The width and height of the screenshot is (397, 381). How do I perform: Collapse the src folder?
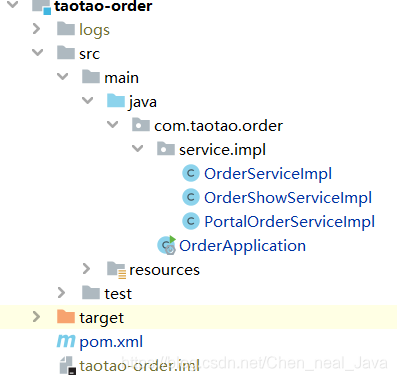click(37, 52)
